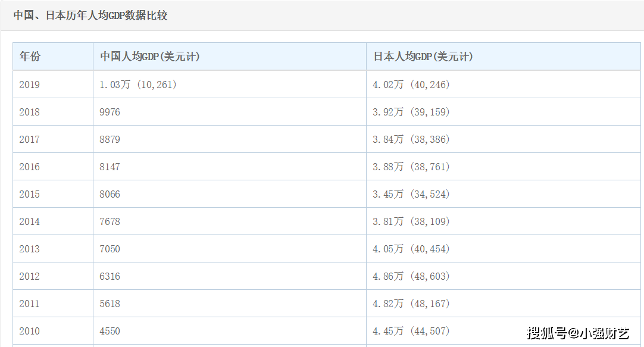
Task: Select China value 9976
Action: coord(110,112)
